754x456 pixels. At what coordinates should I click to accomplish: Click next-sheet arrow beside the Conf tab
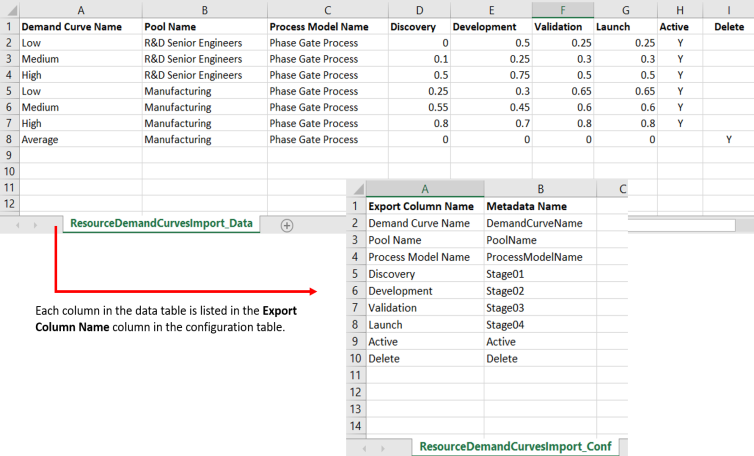(383, 448)
